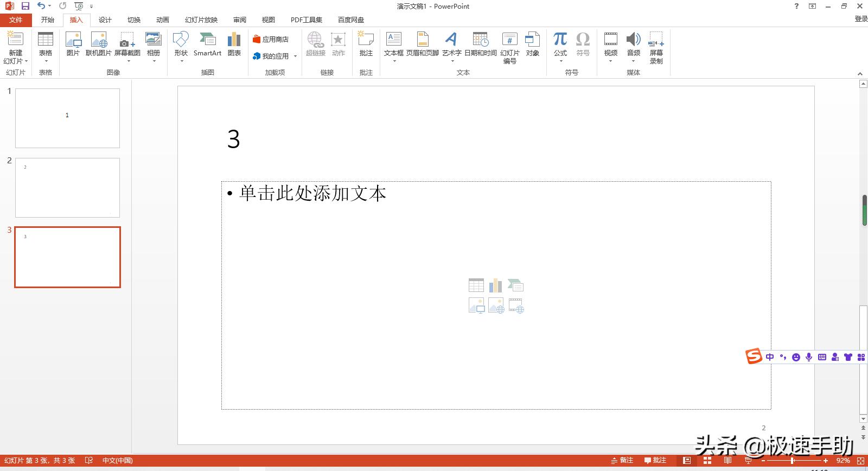Toggle the Comments (批注) pane in status bar
Screen dimensions: 868x471
655,460
